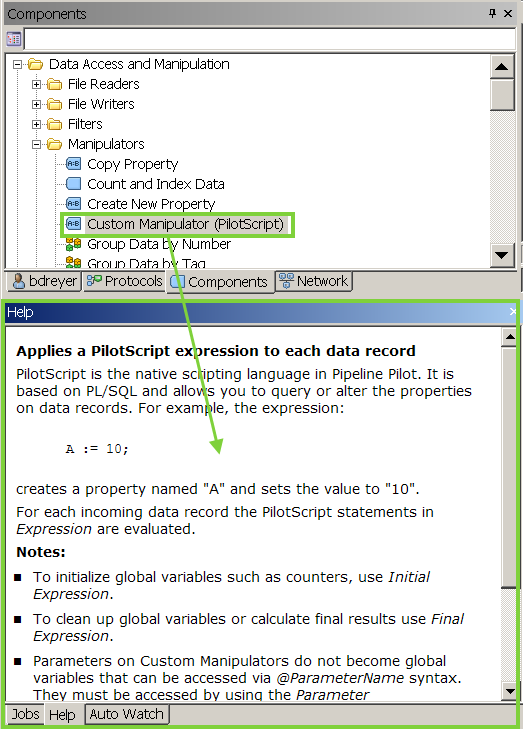Select the Count and Index Data icon
This screenshot has width=524, height=729.
[x=73, y=184]
